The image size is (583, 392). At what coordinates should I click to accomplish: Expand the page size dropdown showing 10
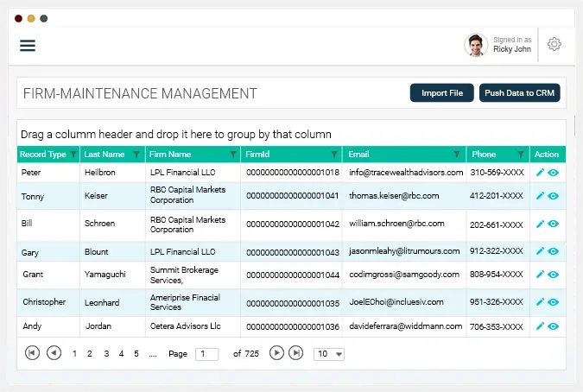[329, 354]
